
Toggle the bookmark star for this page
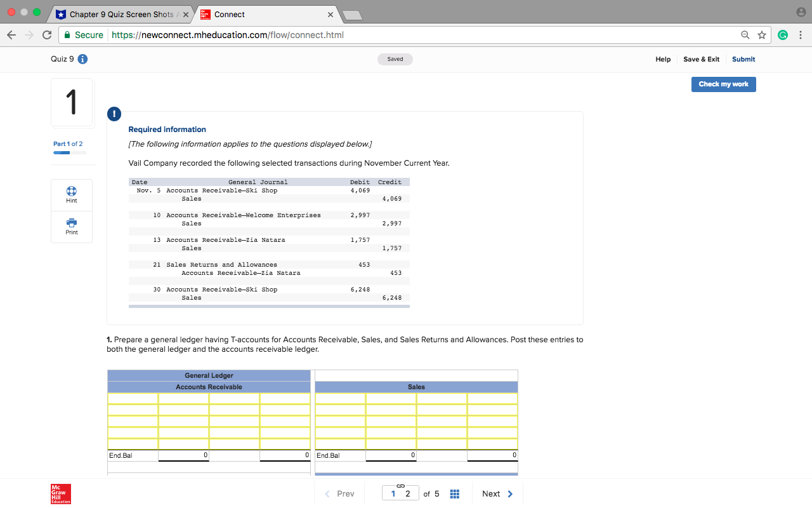pyautogui.click(x=762, y=35)
